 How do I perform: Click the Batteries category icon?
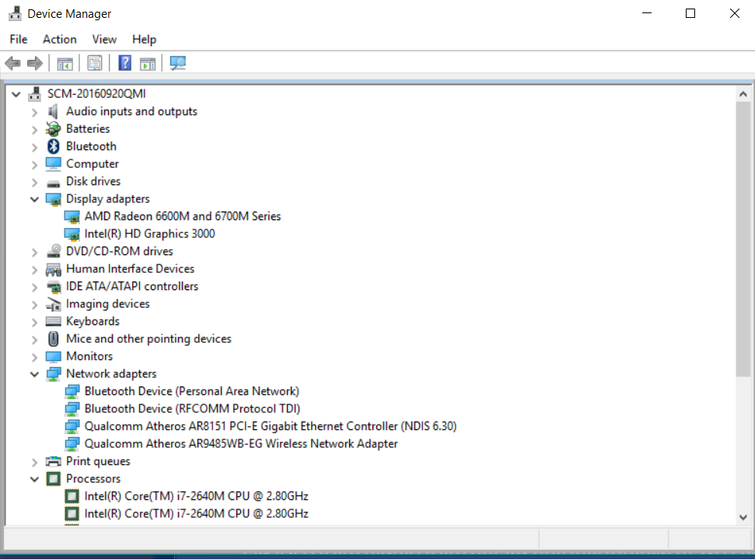click(54, 129)
